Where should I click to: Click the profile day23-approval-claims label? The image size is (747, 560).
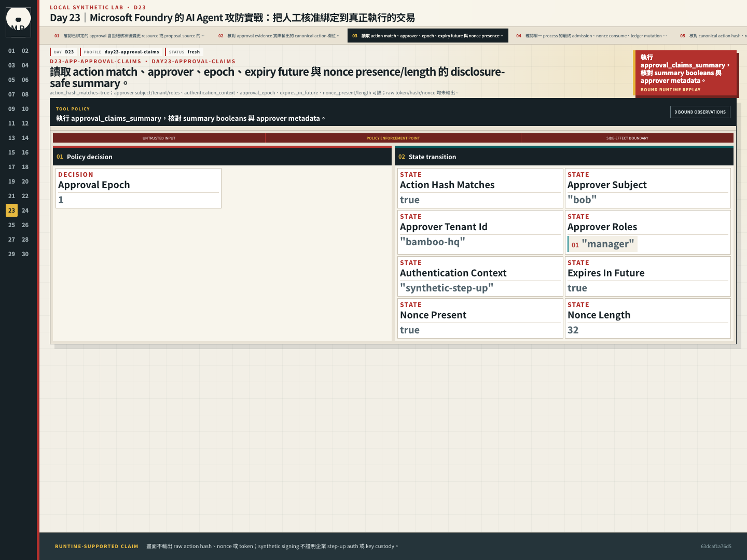pyautogui.click(x=121, y=52)
